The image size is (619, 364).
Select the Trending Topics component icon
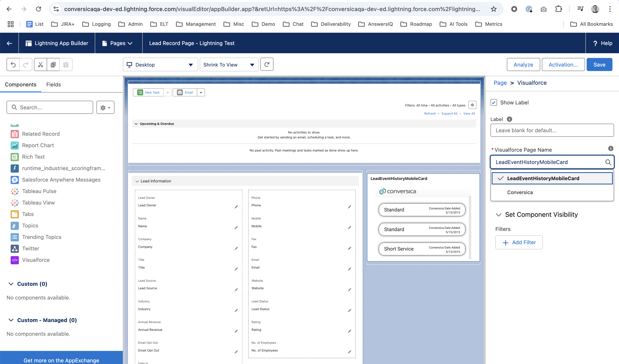coord(15,237)
